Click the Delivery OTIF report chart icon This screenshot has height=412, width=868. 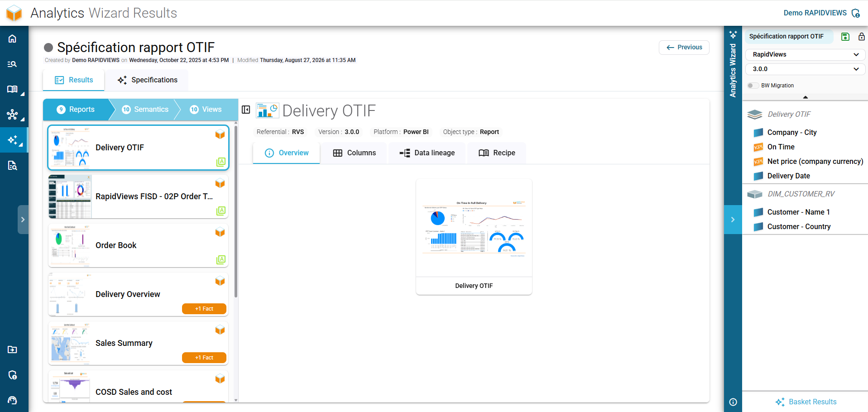(267, 110)
